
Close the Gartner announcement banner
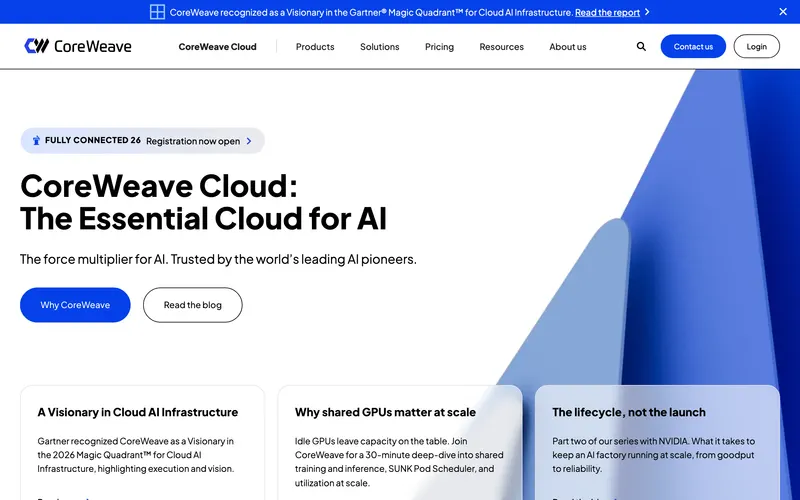click(783, 11)
